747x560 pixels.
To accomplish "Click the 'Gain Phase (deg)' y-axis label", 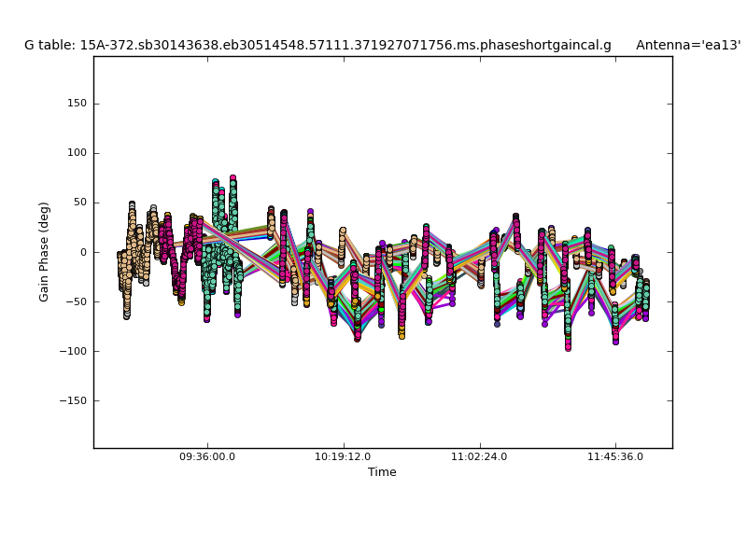I will click(x=44, y=252).
